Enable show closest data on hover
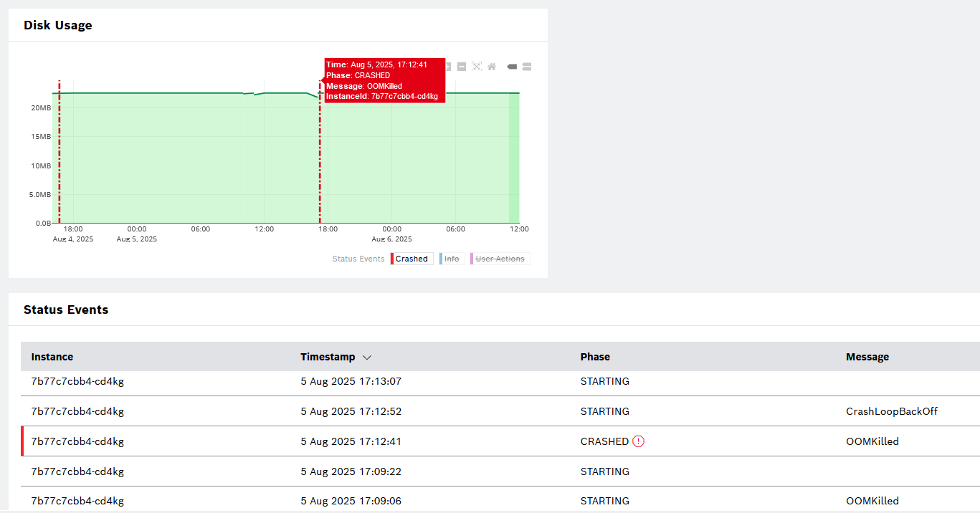980x513 pixels. click(512, 67)
